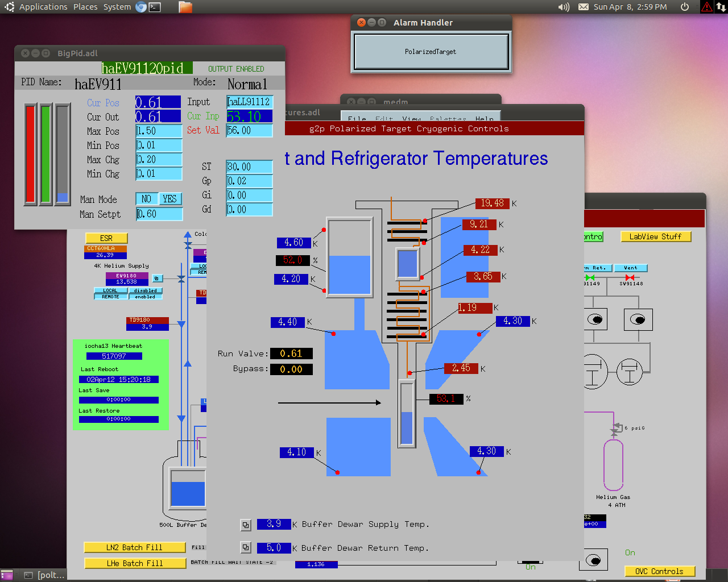Edit the Input field haLL91112
The image size is (728, 582).
pyautogui.click(x=250, y=102)
